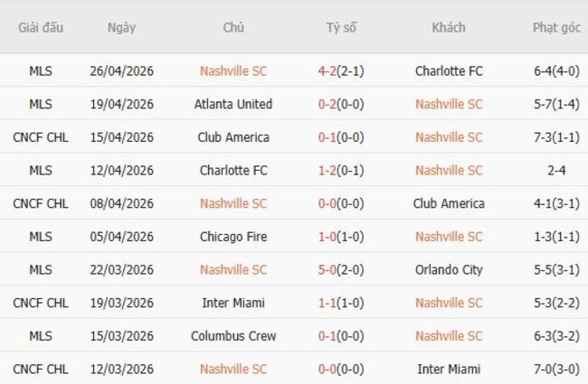This screenshot has height=384, width=588.
Task: Open the 1-1 score of Inter Miami match
Action: pyautogui.click(x=328, y=303)
